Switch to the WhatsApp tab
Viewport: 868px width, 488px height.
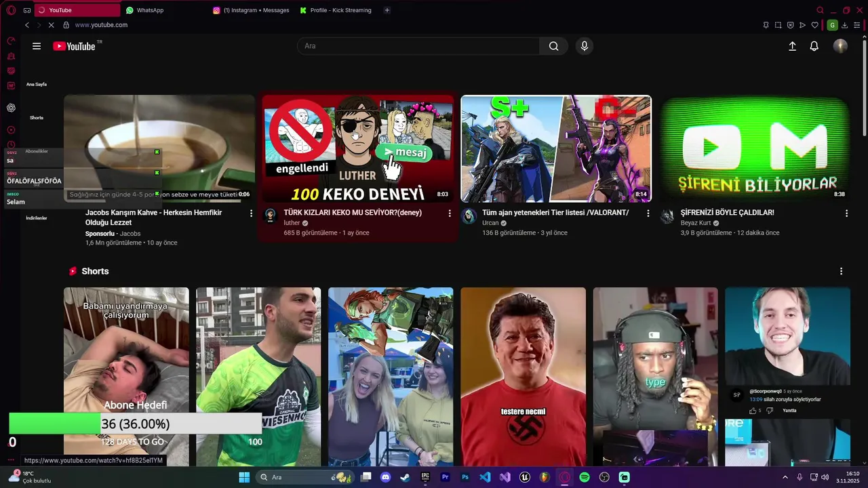(x=150, y=10)
